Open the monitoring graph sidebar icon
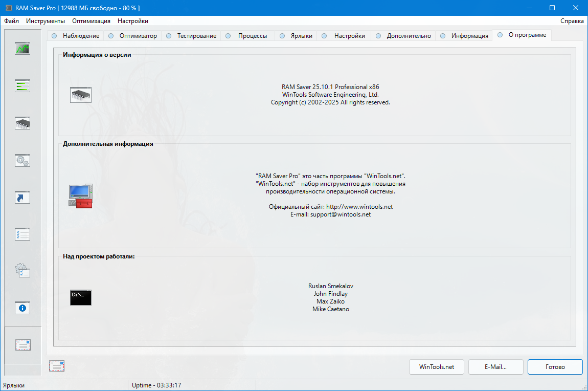Viewport: 588px width, 391px height. point(22,49)
